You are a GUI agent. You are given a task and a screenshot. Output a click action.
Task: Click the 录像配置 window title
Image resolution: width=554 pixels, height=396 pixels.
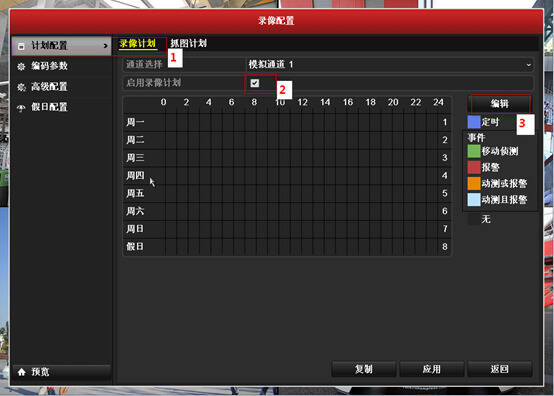276,20
